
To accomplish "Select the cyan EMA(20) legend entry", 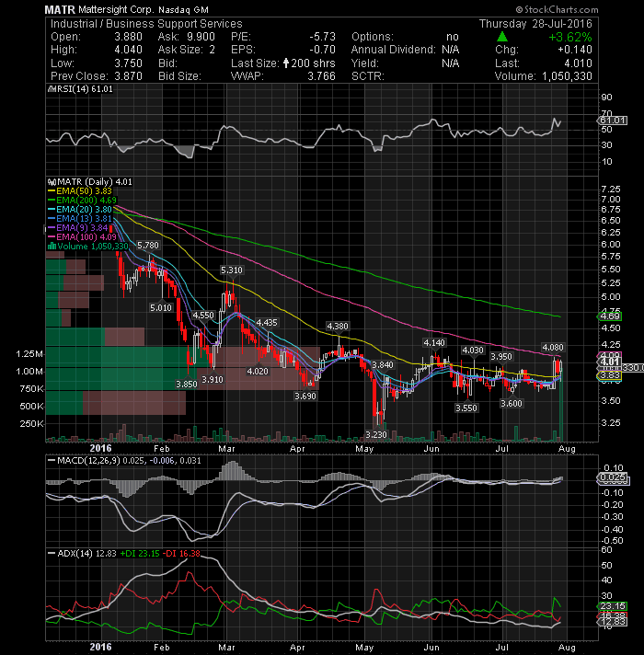I will [80, 210].
